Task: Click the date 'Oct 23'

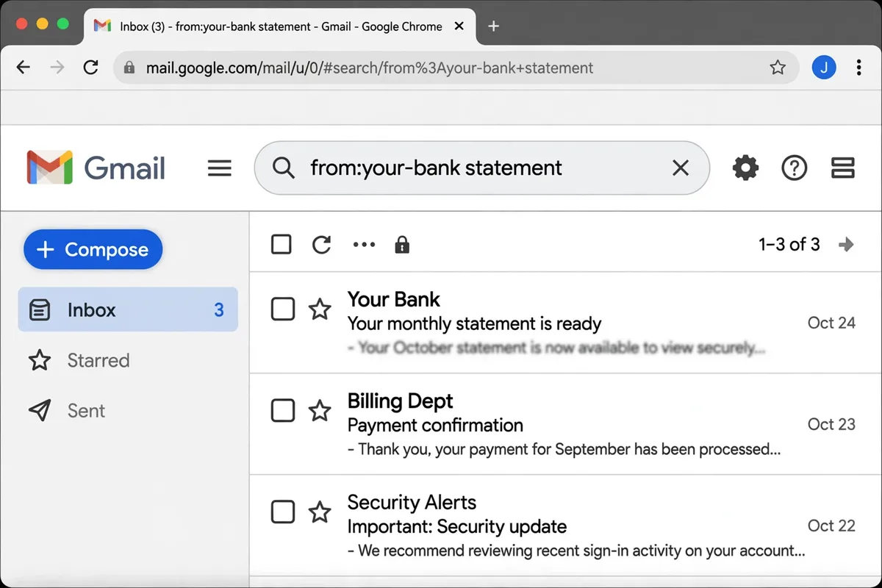Action: tap(831, 424)
